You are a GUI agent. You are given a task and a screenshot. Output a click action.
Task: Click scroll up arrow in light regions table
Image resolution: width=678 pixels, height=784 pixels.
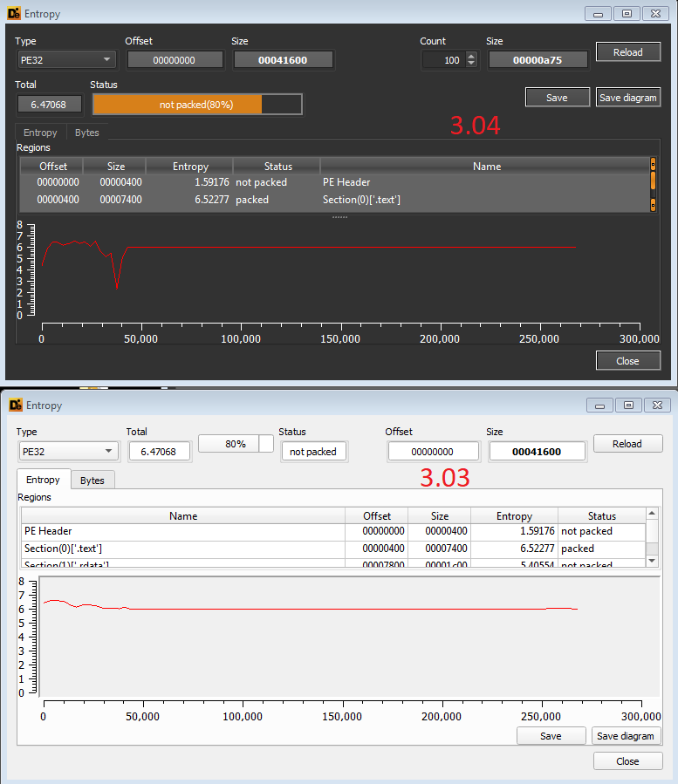coord(652,513)
